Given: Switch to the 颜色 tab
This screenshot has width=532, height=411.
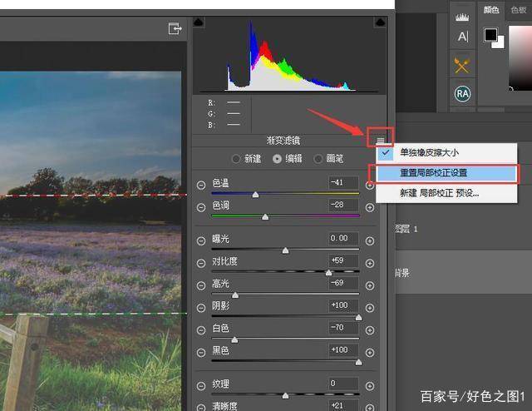Looking at the screenshot, I should coord(491,10).
